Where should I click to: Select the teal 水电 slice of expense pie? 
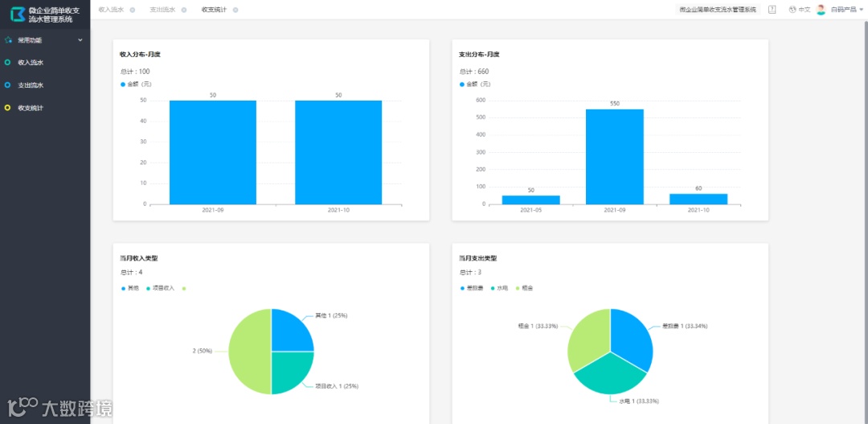pyautogui.click(x=611, y=377)
